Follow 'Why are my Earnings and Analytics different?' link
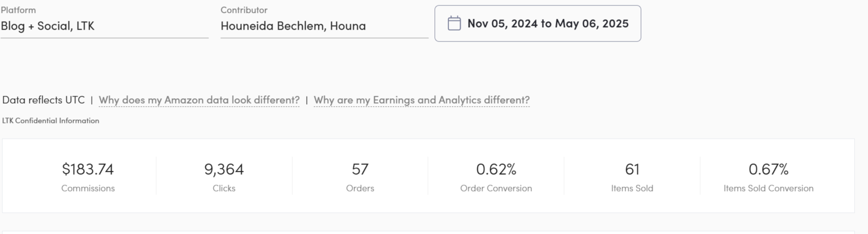868x234 pixels. [x=422, y=100]
